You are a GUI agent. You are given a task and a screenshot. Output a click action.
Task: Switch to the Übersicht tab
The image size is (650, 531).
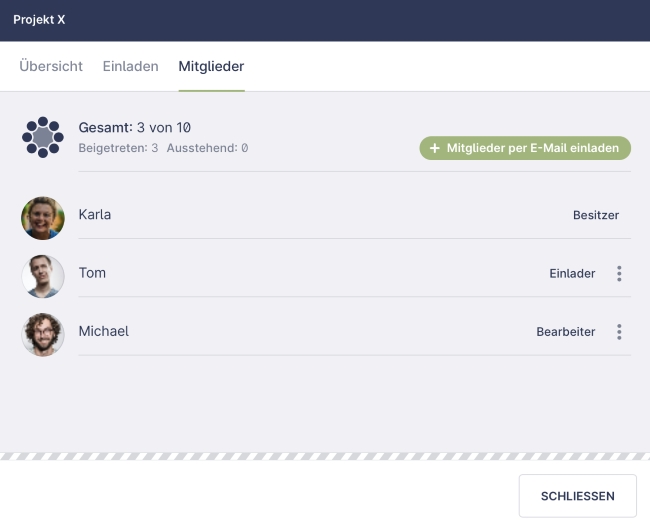point(51,66)
